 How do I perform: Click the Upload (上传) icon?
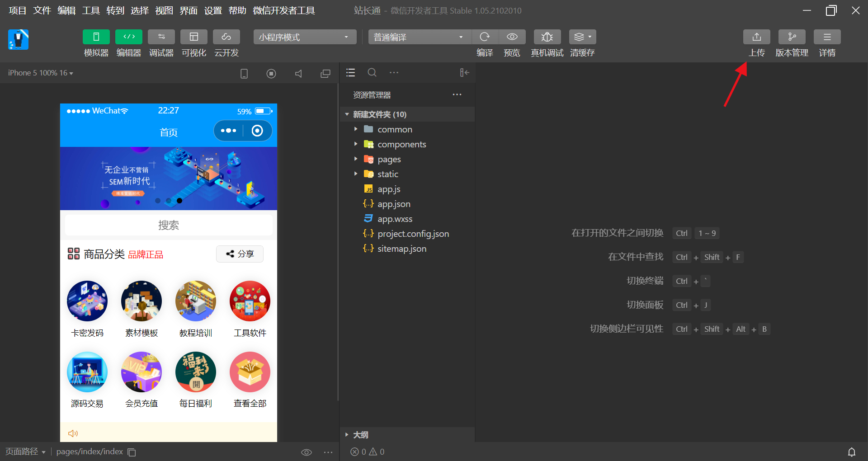[x=757, y=37]
